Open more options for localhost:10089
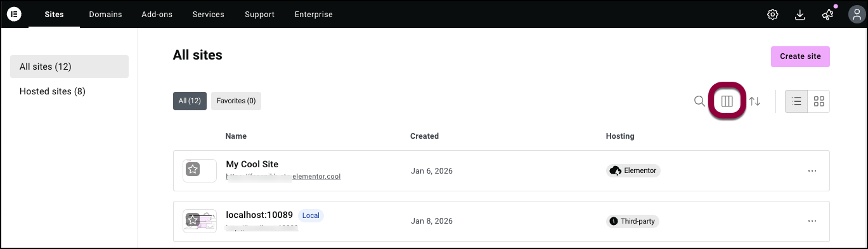 point(812,221)
